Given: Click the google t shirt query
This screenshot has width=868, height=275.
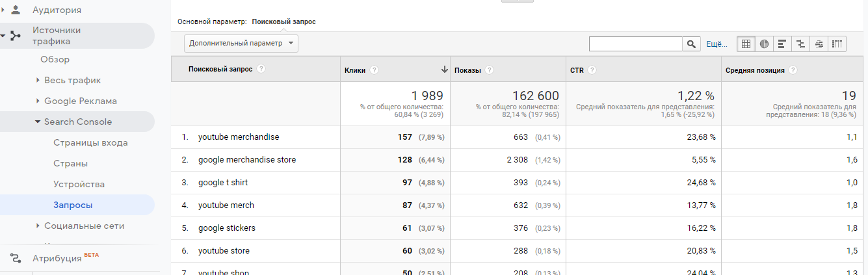Looking at the screenshot, I should tap(223, 183).
